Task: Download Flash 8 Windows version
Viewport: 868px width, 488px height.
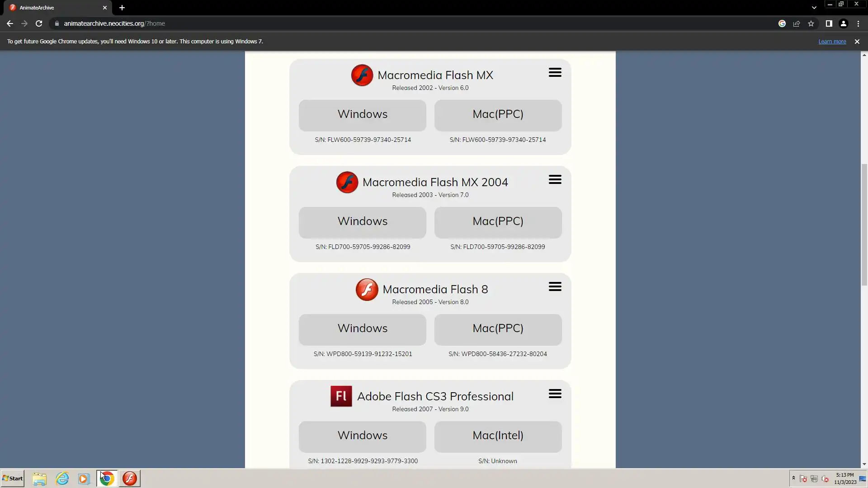Action: [362, 329]
